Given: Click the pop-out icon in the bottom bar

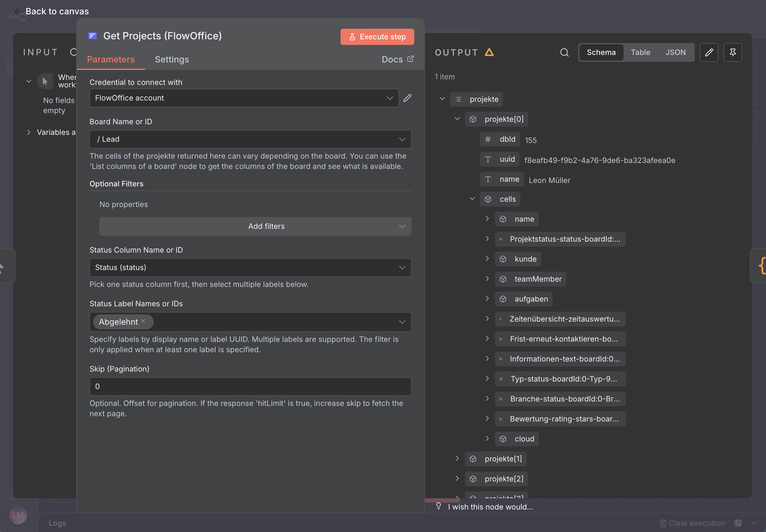Looking at the screenshot, I should pyautogui.click(x=738, y=523).
